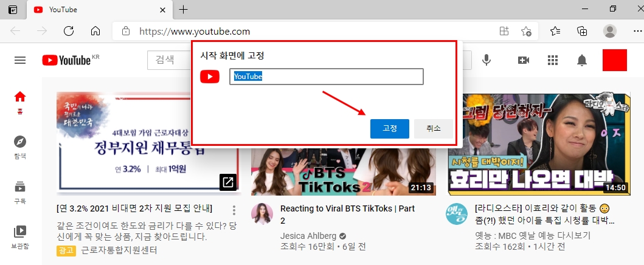Open browser Settings and more menu
Image resolution: width=644 pixels, height=265 pixels.
637,31
